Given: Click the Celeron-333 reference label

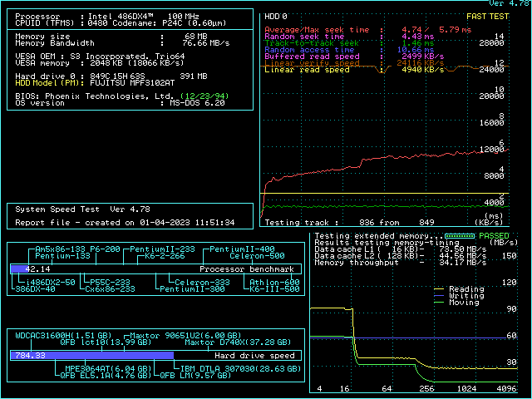Looking at the screenshot, I should pos(203,283).
